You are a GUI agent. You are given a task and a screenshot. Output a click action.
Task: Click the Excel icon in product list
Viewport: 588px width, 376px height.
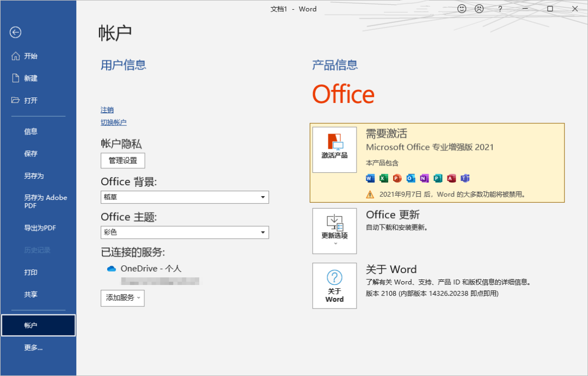[x=383, y=178]
